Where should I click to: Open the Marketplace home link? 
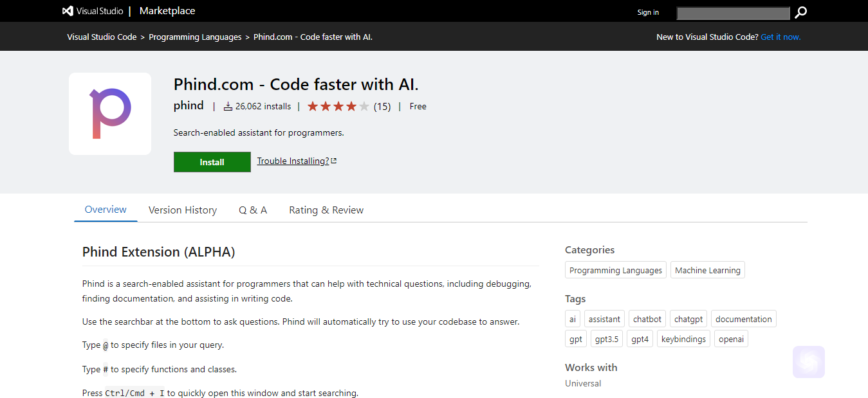coord(167,11)
